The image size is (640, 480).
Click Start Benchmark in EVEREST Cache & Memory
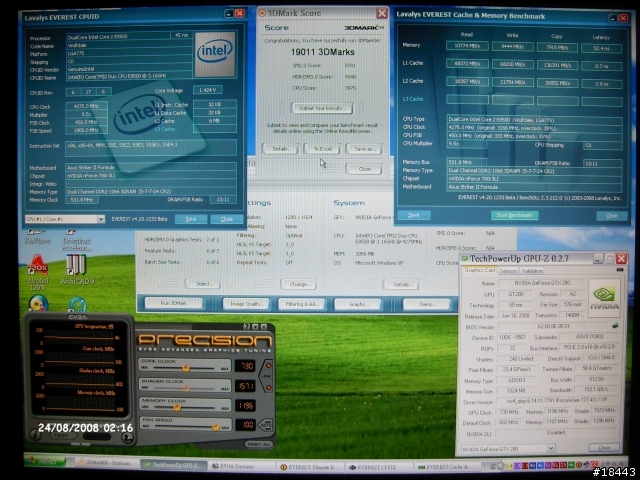click(x=514, y=215)
